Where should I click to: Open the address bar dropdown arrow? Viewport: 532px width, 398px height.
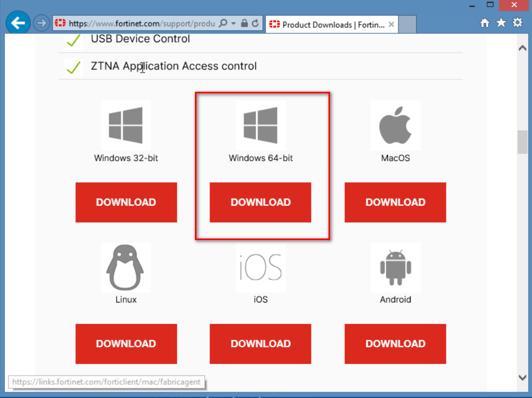(x=233, y=23)
